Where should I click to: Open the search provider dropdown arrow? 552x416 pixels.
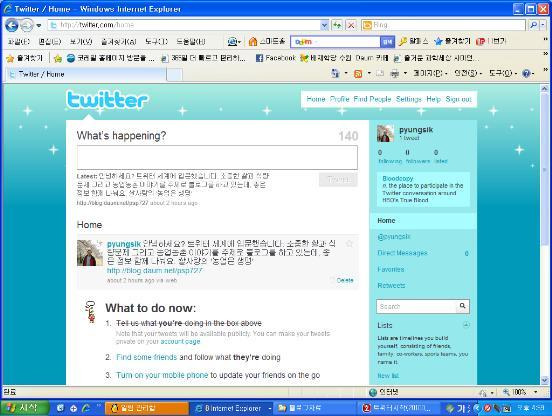click(543, 25)
